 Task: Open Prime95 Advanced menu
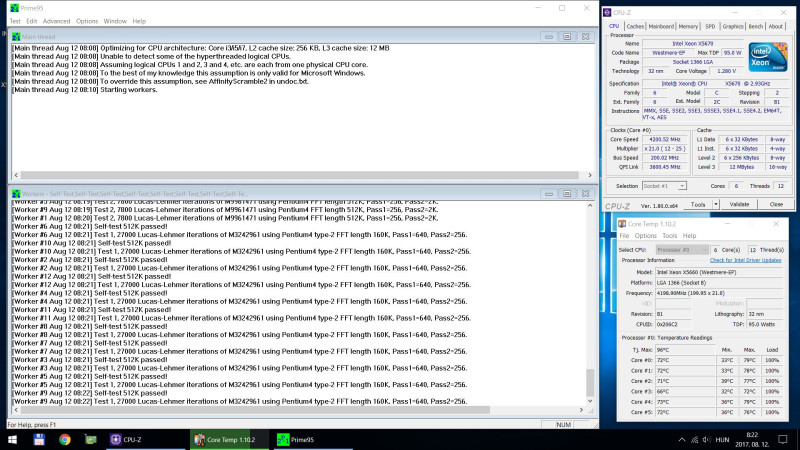56,21
